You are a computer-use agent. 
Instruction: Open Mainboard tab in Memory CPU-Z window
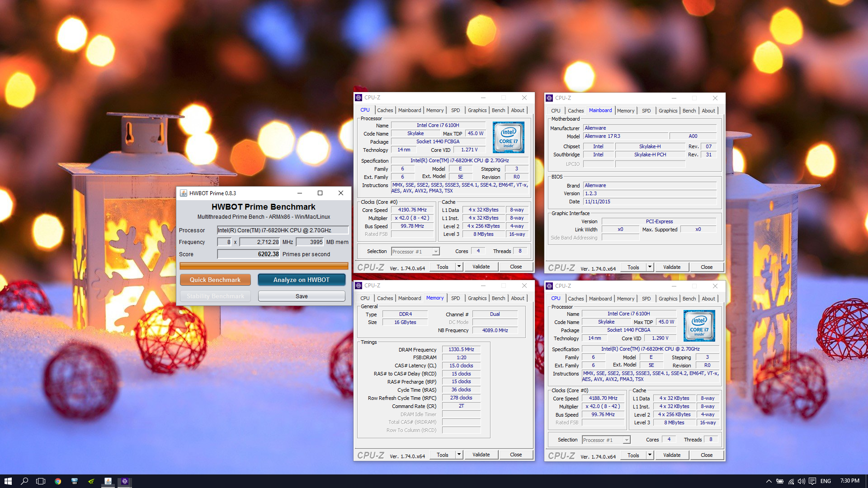pos(410,298)
